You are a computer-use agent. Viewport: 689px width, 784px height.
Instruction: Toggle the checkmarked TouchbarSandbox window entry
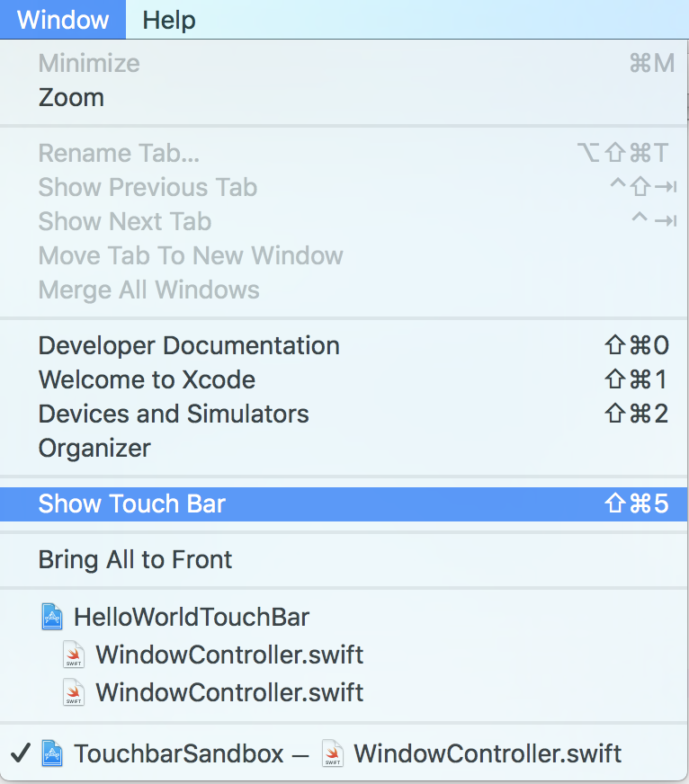(x=344, y=753)
